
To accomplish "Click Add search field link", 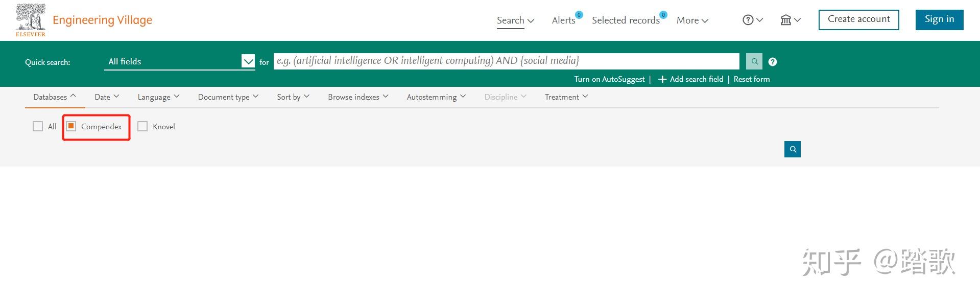I will point(697,79).
